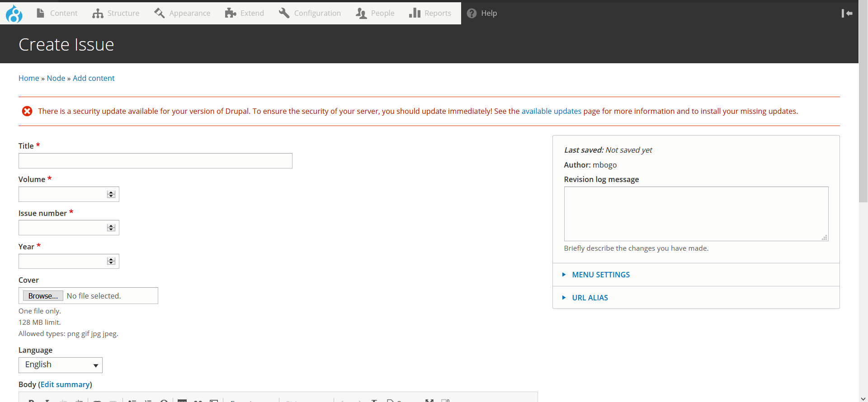The image size is (868, 402).
Task: Click the People users icon
Action: coord(361,13)
